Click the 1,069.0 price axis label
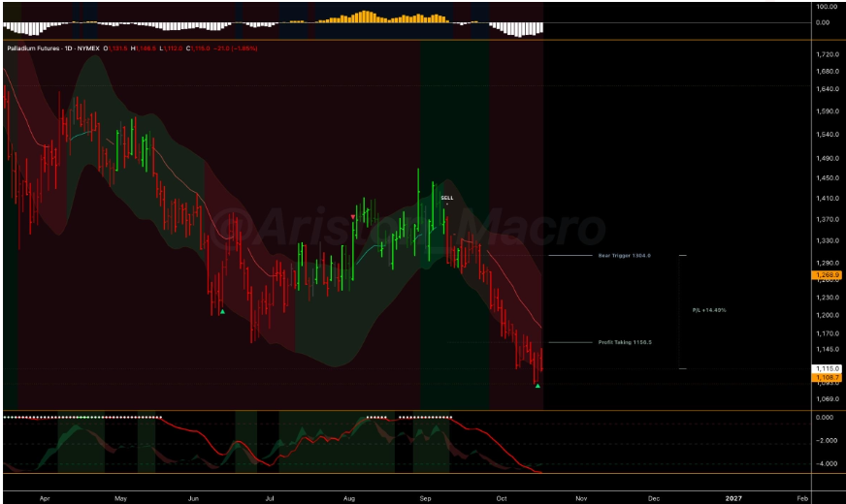This screenshot has width=846, height=504. click(x=828, y=399)
